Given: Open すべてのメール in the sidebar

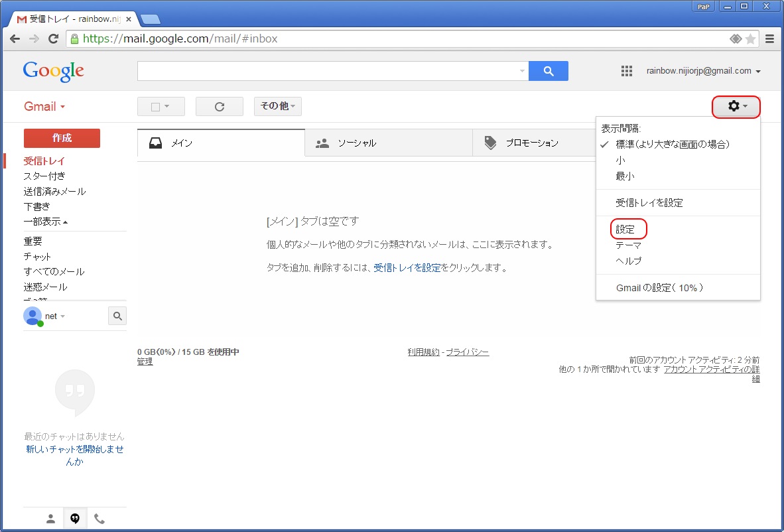Looking at the screenshot, I should click(x=54, y=272).
